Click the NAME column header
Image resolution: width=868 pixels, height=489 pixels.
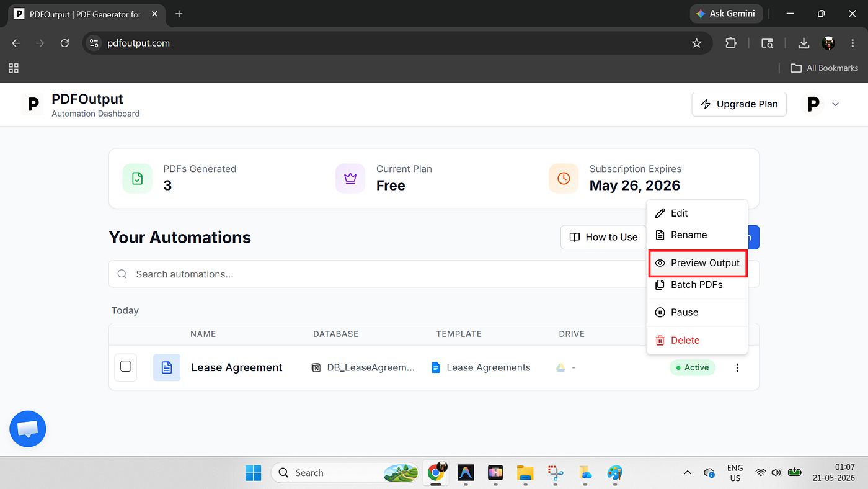point(203,334)
